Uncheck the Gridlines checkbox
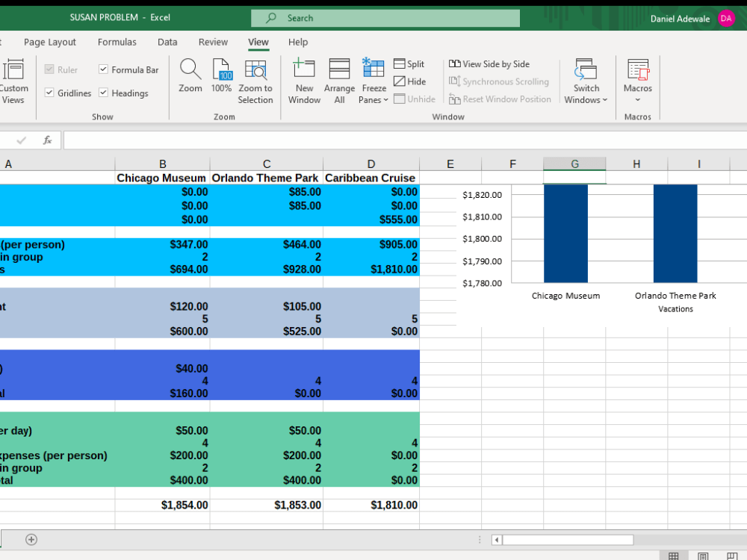This screenshot has width=747, height=560. (x=49, y=93)
